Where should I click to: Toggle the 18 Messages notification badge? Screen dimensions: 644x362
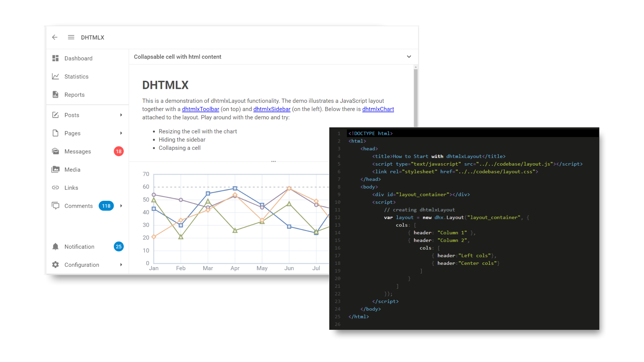pos(119,152)
